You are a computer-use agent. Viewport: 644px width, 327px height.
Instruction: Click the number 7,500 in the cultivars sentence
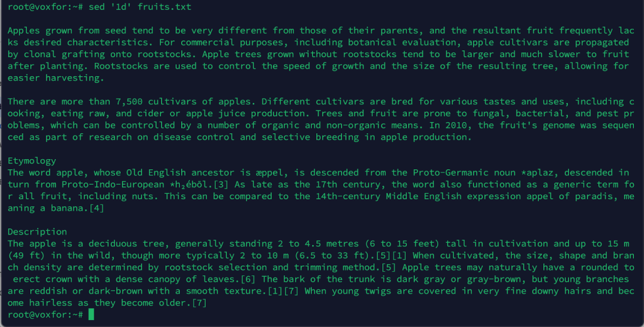click(129, 101)
